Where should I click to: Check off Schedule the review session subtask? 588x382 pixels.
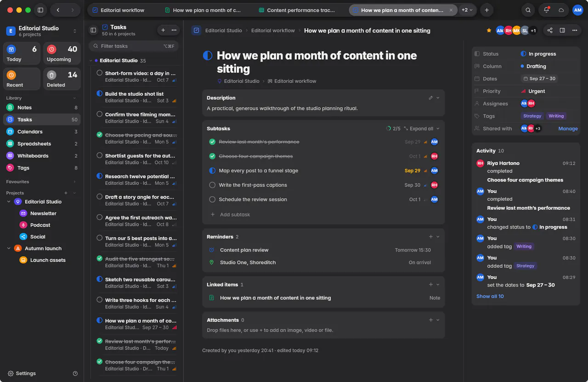click(x=212, y=200)
